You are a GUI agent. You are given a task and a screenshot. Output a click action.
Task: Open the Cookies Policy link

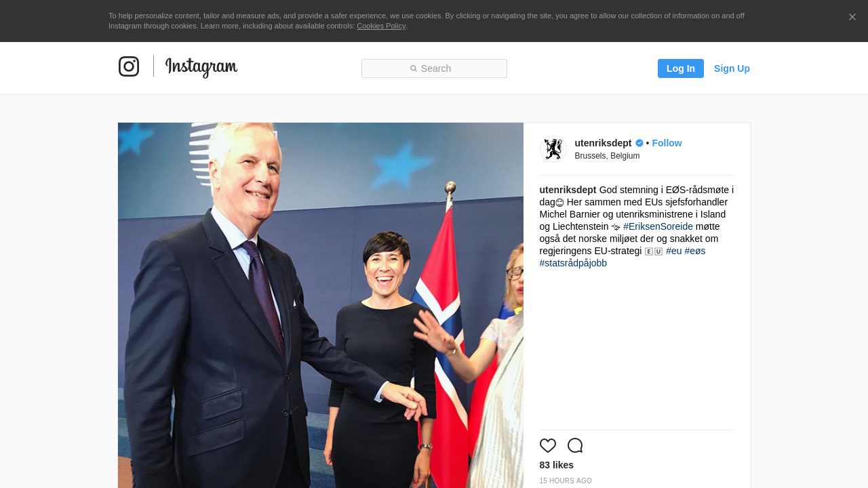click(x=381, y=26)
